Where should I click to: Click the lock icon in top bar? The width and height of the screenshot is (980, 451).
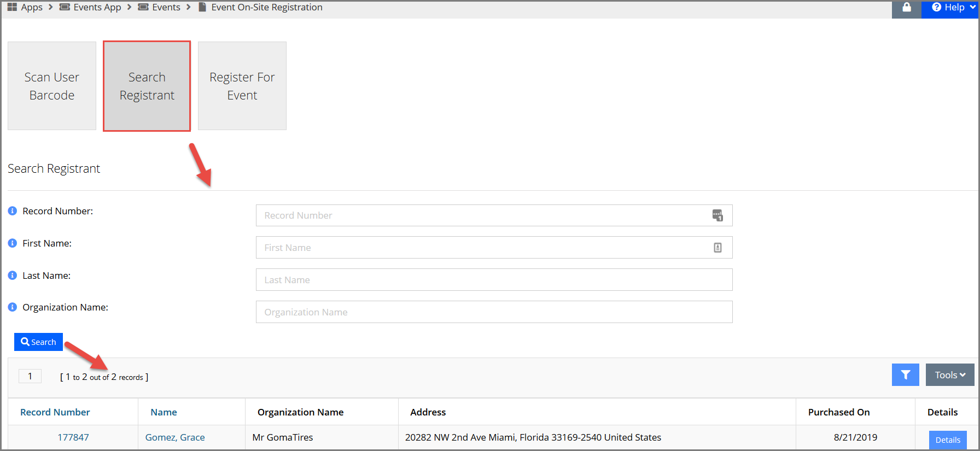click(x=907, y=8)
